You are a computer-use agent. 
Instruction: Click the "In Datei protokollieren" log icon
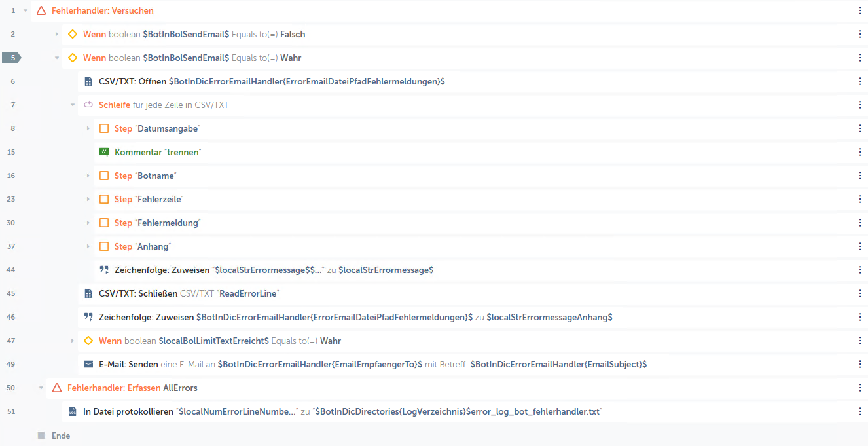point(73,411)
